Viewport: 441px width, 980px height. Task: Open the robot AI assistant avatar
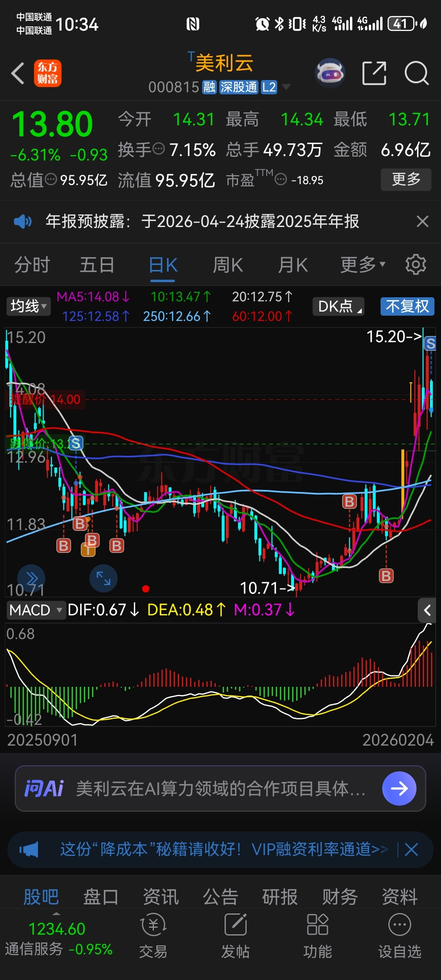330,73
